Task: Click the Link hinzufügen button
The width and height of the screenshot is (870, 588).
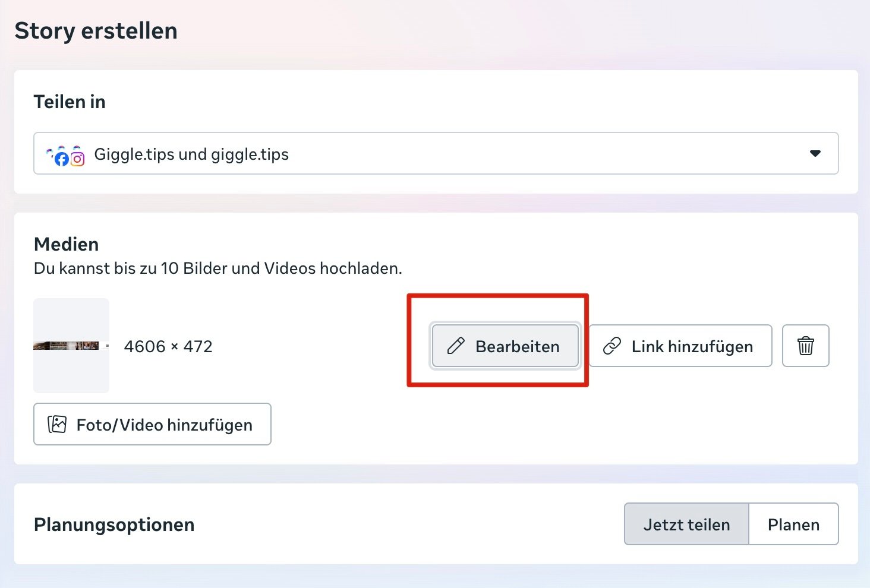Action: click(680, 346)
